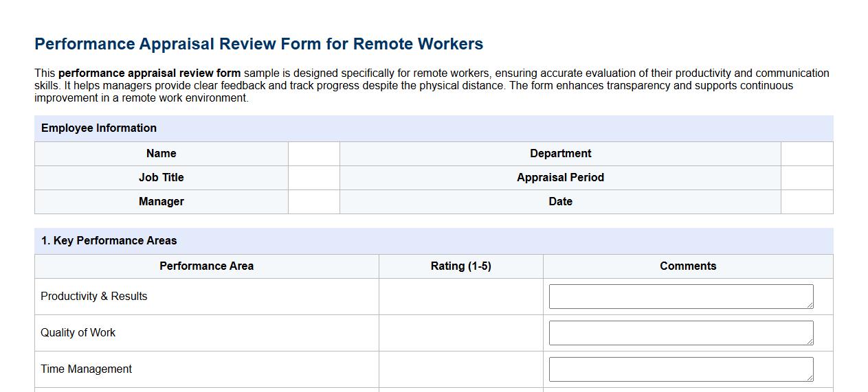Click the Department label cell
The image size is (868, 392).
(560, 154)
